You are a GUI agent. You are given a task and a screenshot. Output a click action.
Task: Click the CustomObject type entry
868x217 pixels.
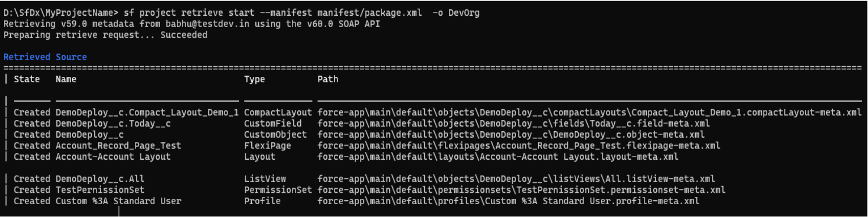coord(275,135)
